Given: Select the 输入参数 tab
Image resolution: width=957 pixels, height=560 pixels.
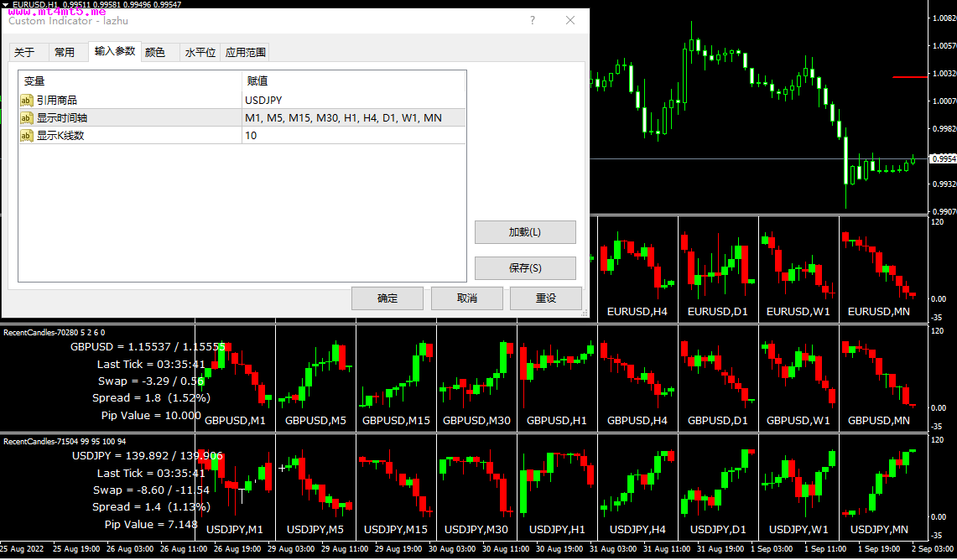Looking at the screenshot, I should [x=115, y=51].
